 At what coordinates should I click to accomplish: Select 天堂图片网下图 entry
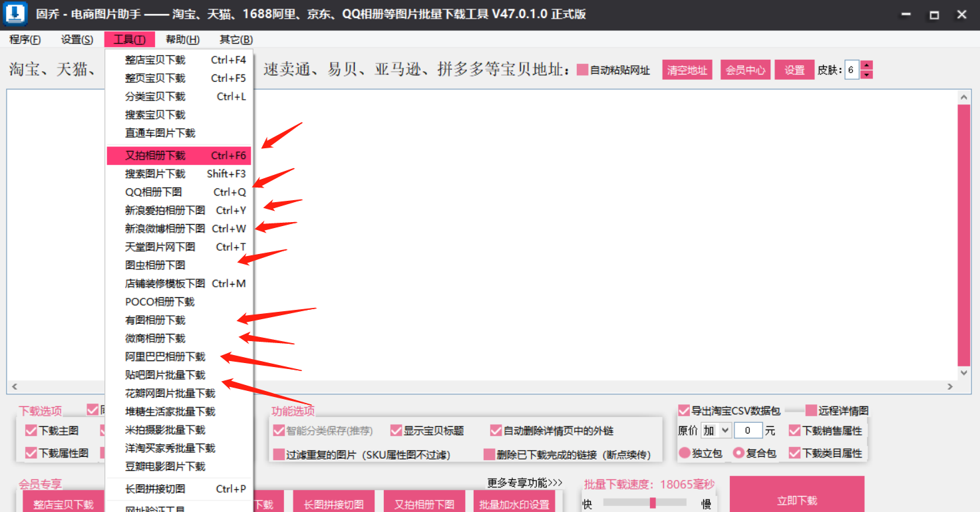tap(178, 247)
